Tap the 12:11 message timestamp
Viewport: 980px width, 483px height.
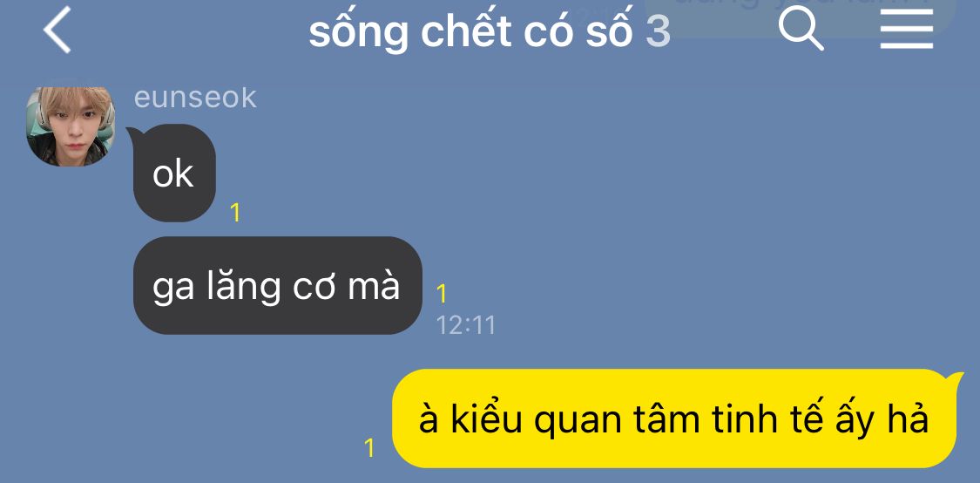(x=466, y=325)
